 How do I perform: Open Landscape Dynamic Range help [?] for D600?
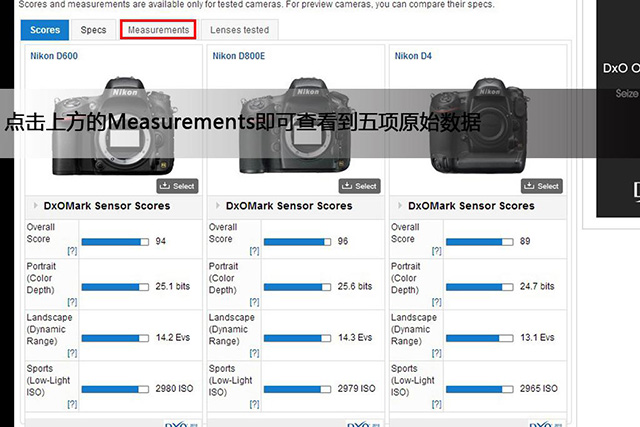72,353
